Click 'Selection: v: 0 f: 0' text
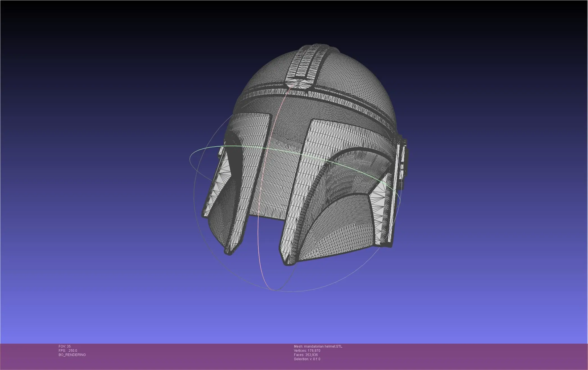 [x=307, y=359]
